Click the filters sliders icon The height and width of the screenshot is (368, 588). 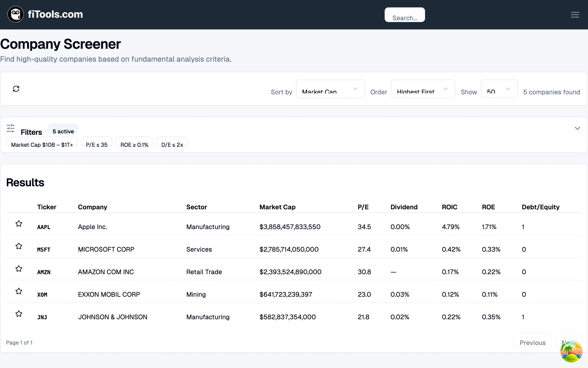[10, 128]
